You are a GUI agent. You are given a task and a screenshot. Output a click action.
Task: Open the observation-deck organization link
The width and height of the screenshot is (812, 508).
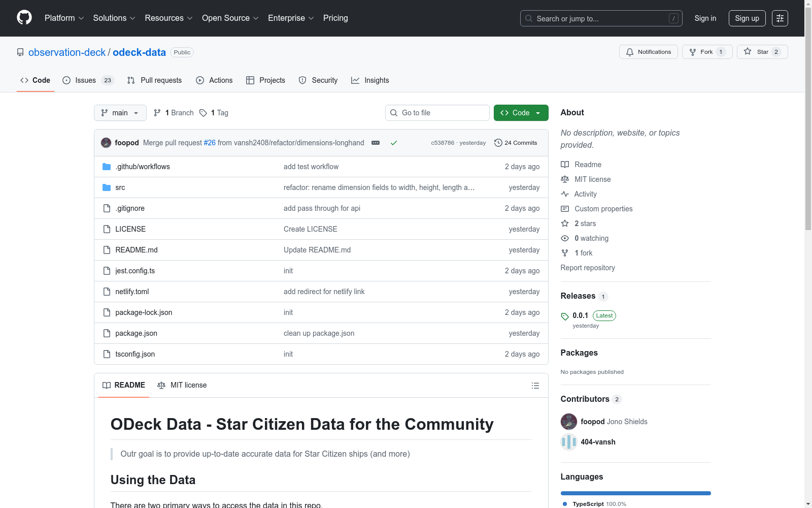point(67,52)
